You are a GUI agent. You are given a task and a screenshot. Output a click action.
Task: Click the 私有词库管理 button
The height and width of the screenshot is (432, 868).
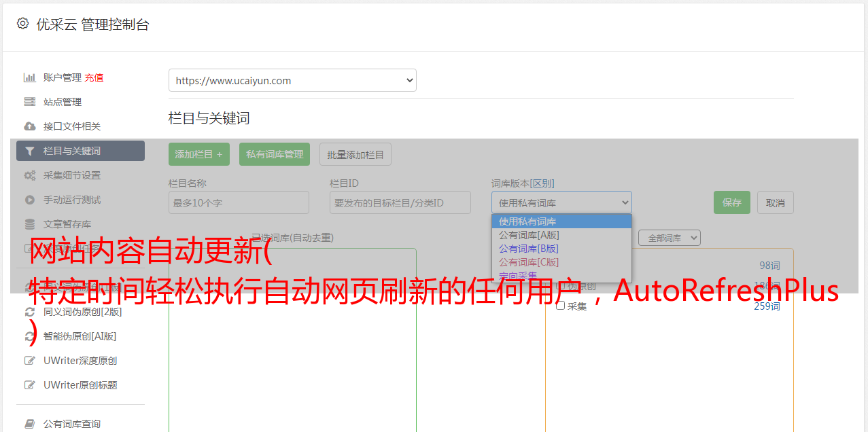[275, 154]
